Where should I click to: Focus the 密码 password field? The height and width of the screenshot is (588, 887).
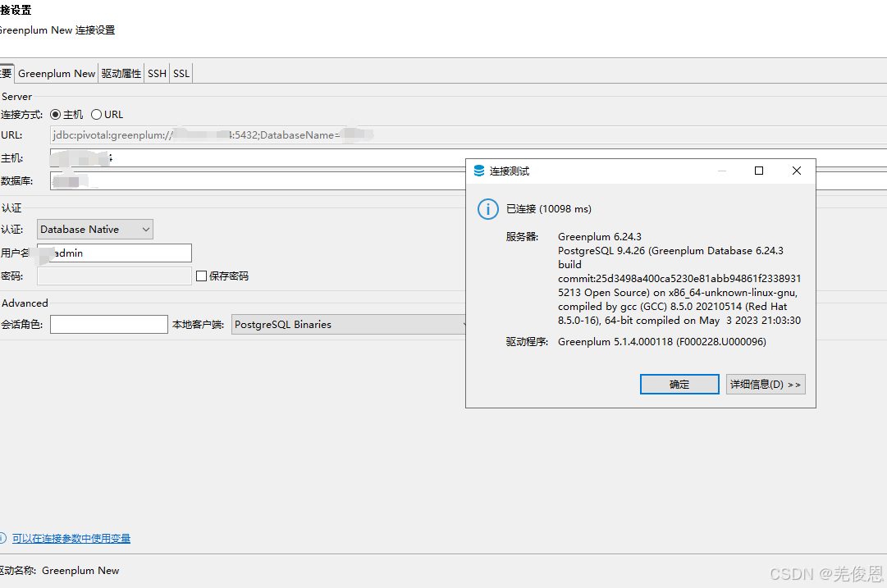click(x=114, y=276)
